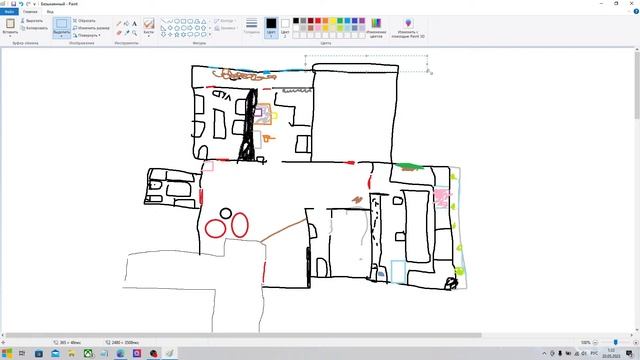This screenshot has height=360, width=640.
Task: Show hidden system tray icons chevron
Action: point(544,353)
